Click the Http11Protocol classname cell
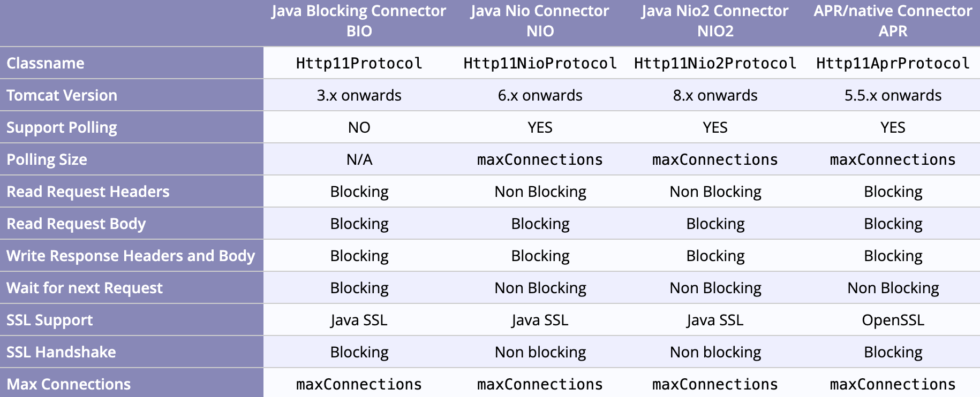Viewport: 980px width, 397px height. coord(359,63)
